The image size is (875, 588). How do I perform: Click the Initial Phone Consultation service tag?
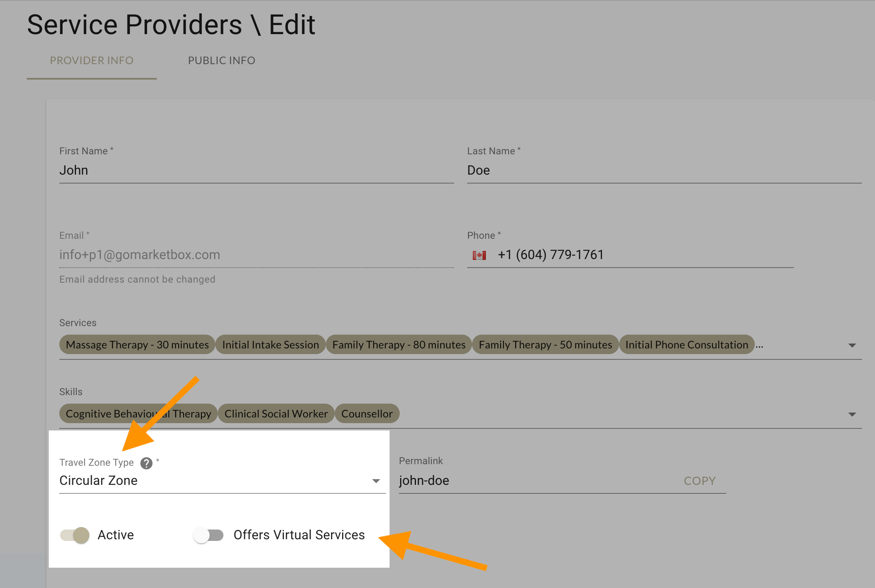(686, 344)
